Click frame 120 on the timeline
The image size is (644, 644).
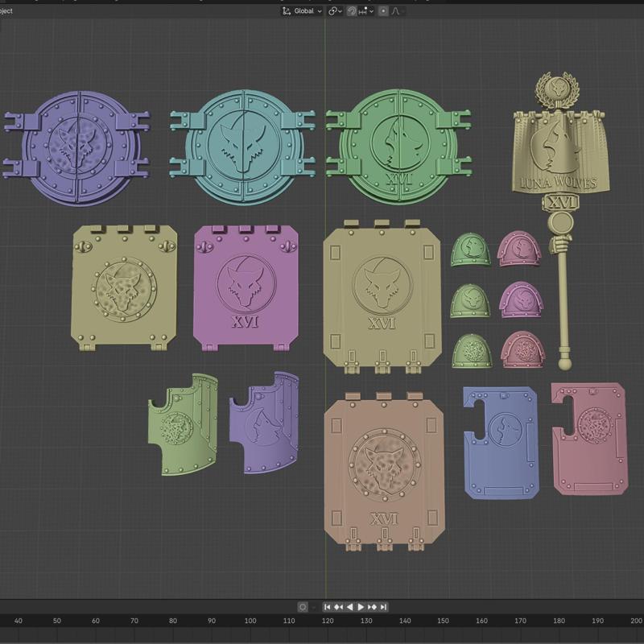coord(328,621)
